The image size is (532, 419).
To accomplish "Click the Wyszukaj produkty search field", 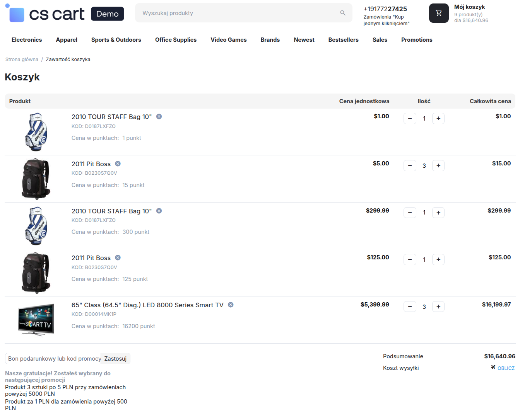I will (x=244, y=13).
